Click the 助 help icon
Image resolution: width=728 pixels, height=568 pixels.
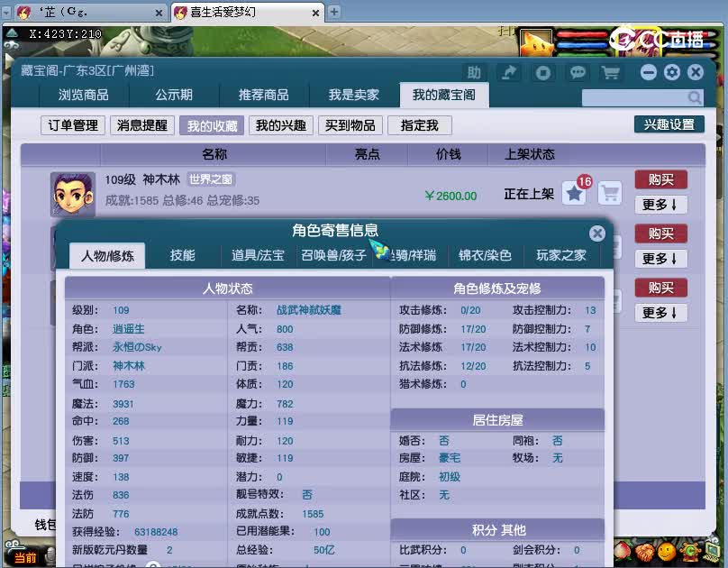coord(475,72)
